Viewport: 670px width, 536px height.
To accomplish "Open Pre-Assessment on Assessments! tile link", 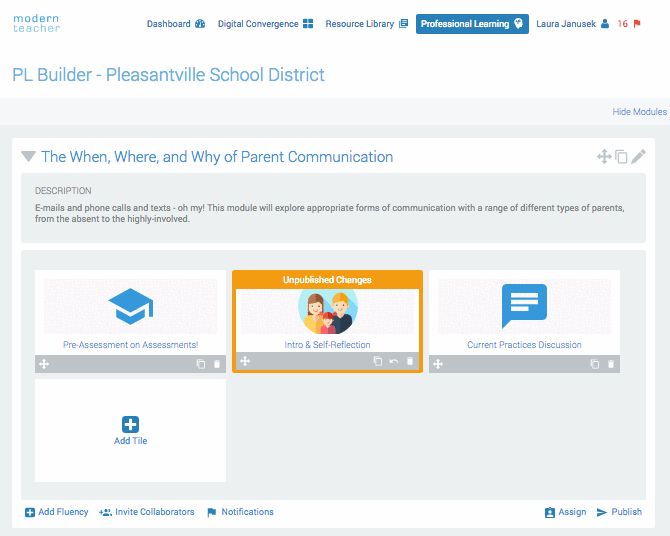I will 130,345.
